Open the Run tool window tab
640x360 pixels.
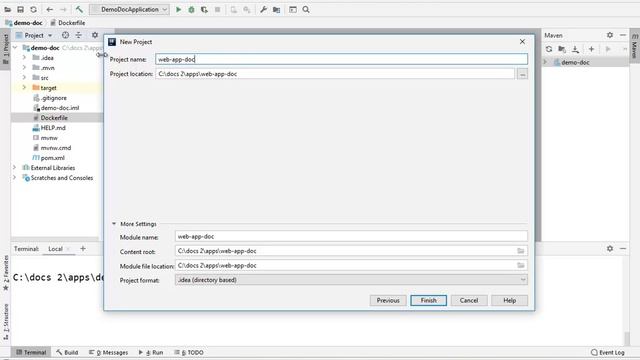point(151,352)
